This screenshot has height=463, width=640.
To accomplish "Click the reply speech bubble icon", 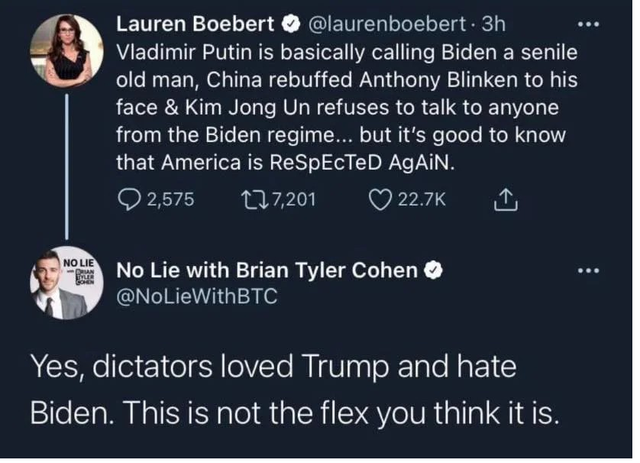I will 129,199.
